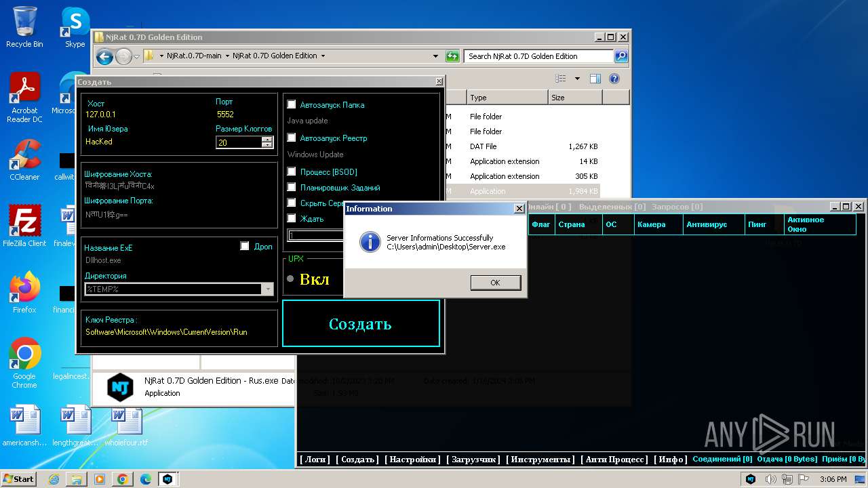Expand the NjRat 0.7D Golden Edition breadcrumb arrow
The image size is (868, 488).
pos(323,56)
